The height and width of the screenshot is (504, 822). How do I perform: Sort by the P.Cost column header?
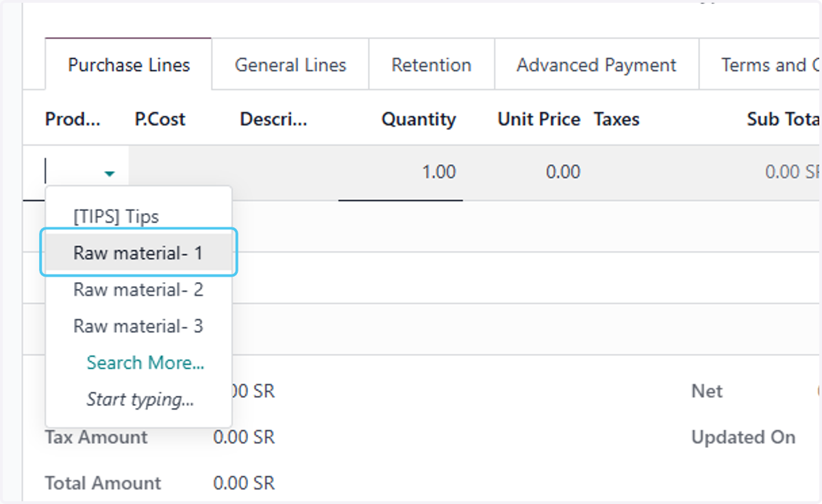[160, 119]
